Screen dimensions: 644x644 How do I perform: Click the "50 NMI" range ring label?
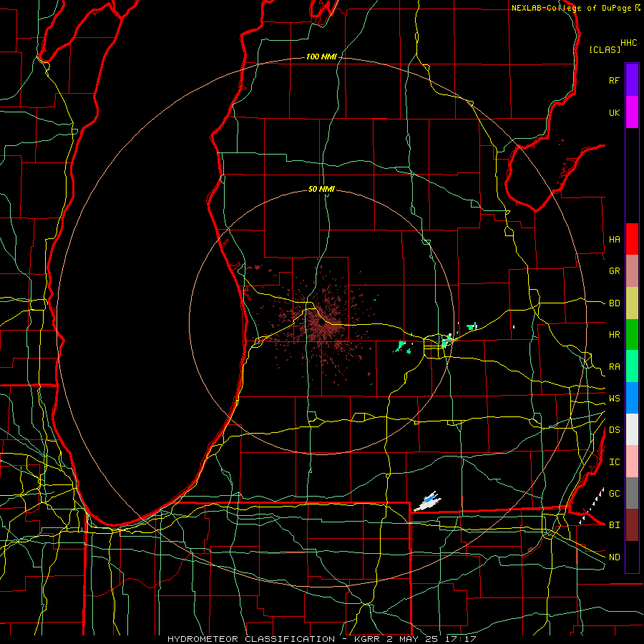(321, 189)
